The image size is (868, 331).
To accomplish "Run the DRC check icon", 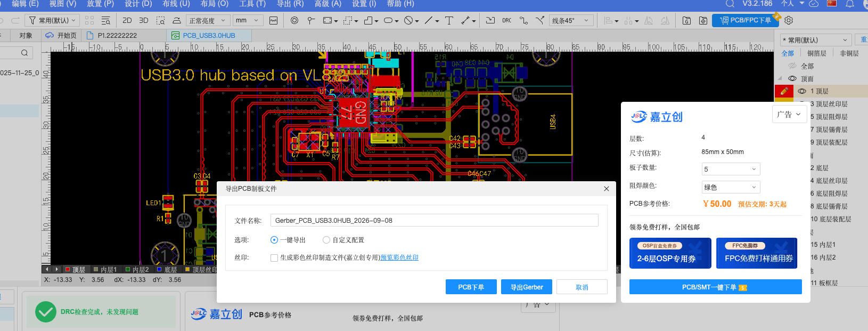I will (x=506, y=20).
